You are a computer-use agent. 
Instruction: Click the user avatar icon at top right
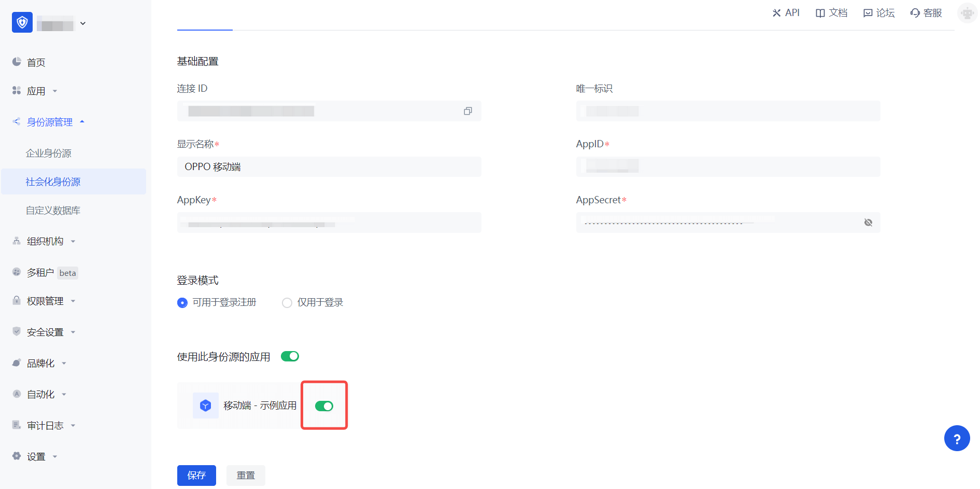click(x=967, y=13)
